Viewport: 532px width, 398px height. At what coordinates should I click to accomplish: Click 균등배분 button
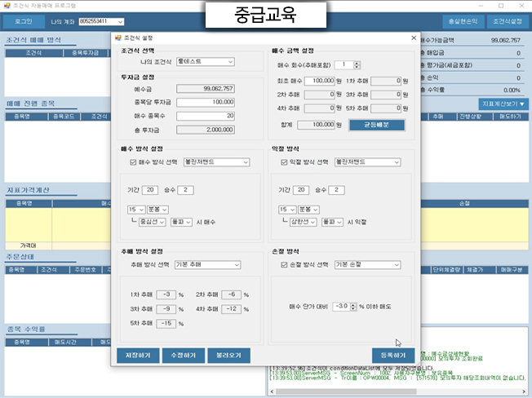(377, 125)
